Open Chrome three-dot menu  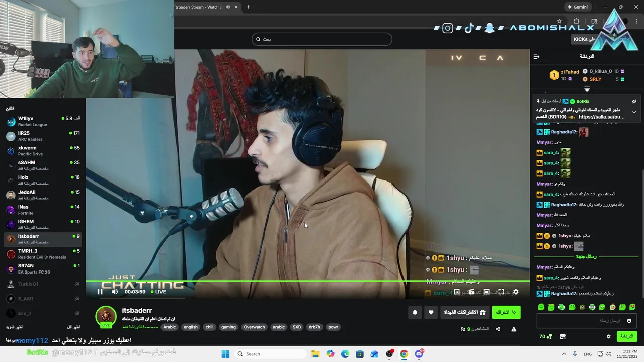[x=635, y=21]
